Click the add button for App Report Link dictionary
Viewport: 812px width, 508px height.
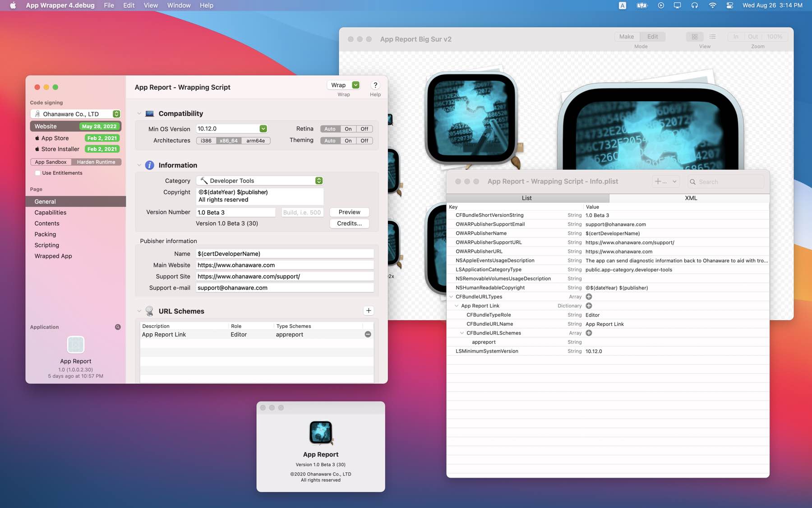(x=589, y=306)
